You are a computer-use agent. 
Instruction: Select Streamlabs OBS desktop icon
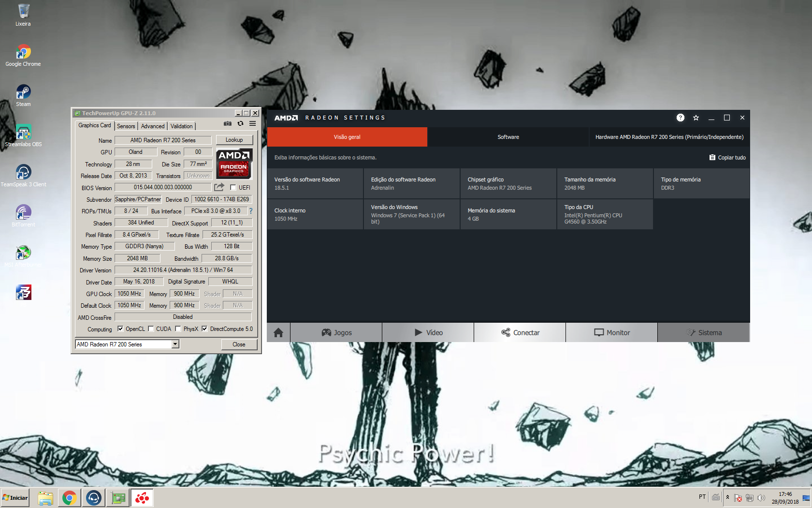click(23, 135)
